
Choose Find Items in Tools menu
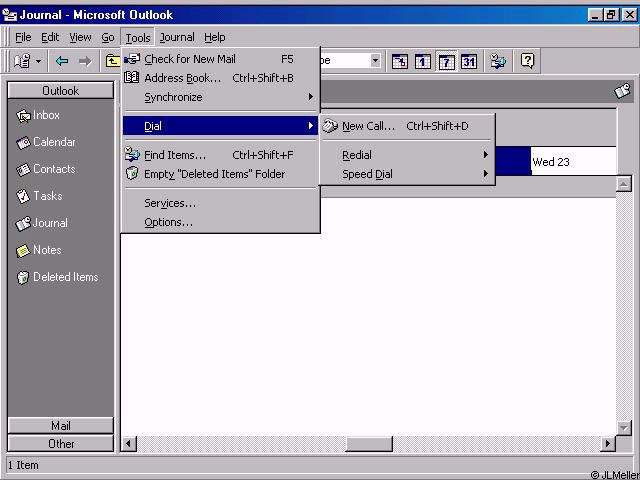pos(220,155)
